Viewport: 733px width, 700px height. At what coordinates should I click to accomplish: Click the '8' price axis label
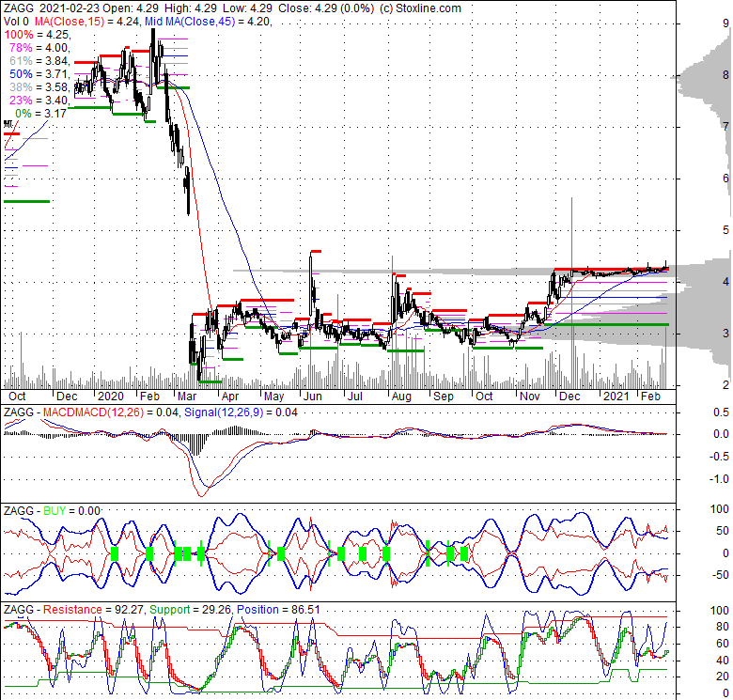[x=725, y=75]
